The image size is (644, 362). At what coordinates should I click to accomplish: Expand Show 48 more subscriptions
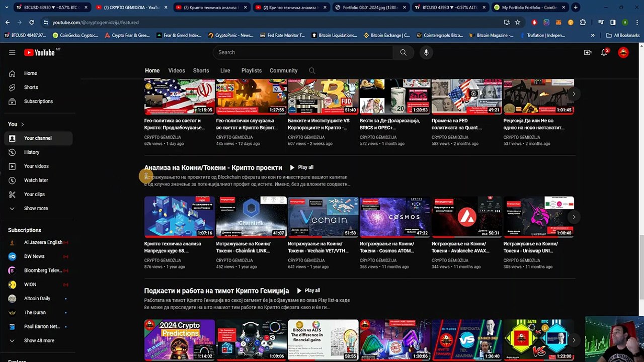coord(38,341)
